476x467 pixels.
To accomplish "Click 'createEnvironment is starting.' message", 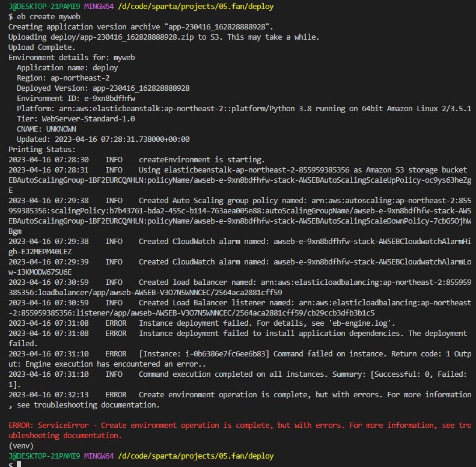I will (201, 160).
